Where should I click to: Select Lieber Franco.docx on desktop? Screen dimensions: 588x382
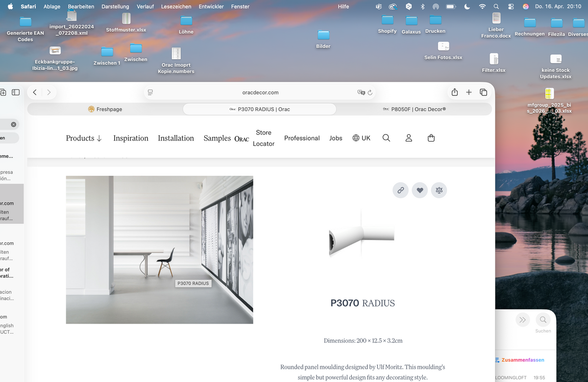tap(496, 25)
